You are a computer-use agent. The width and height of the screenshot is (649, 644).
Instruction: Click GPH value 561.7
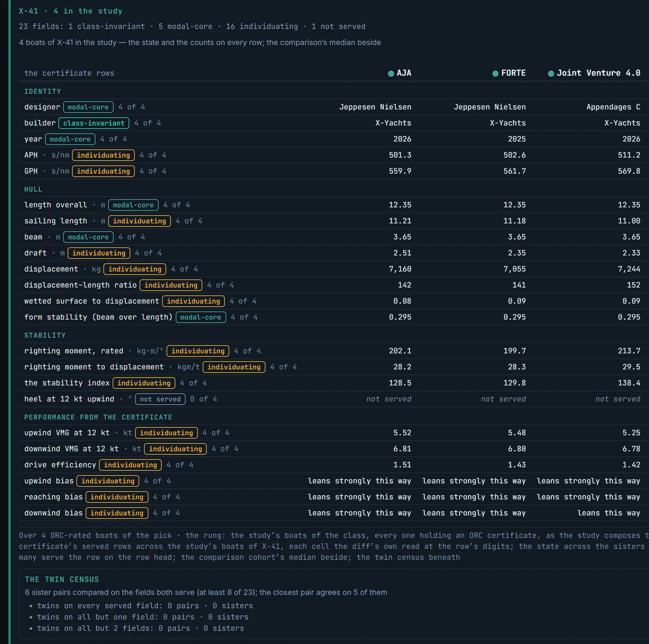click(x=514, y=171)
